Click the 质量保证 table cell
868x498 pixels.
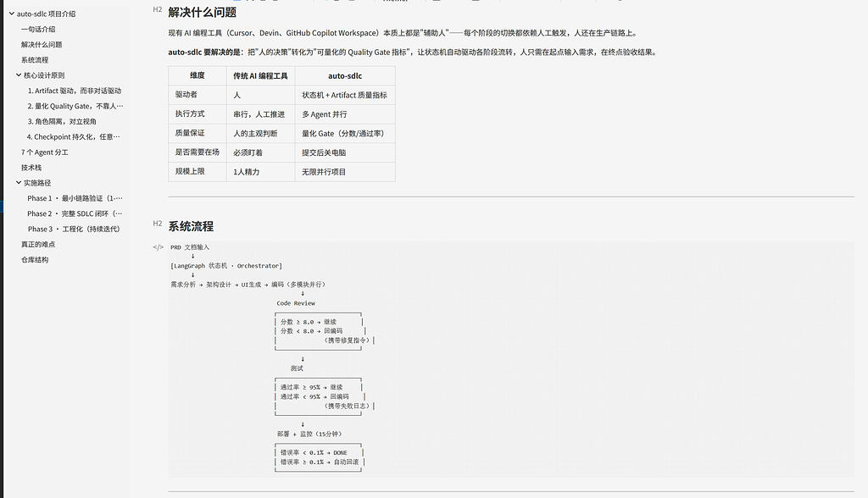pos(197,133)
